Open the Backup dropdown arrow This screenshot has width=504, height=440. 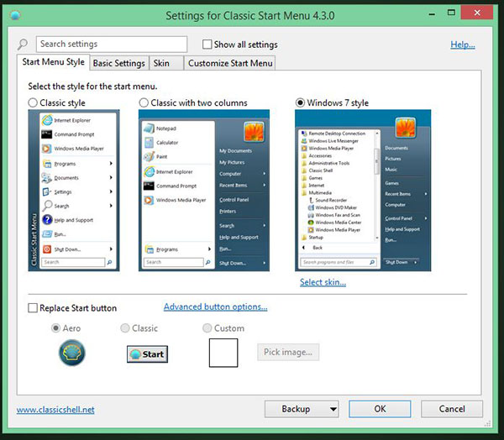[x=333, y=409]
